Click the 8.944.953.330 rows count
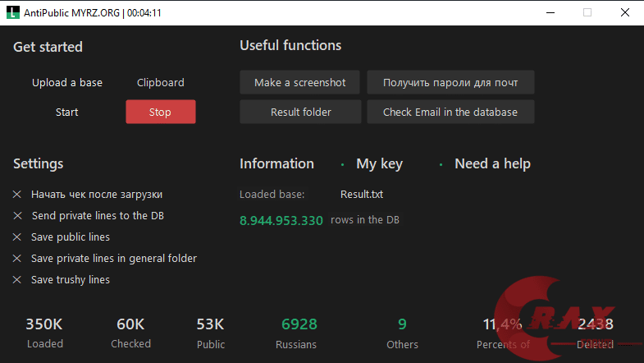This screenshot has width=644, height=363. 281,220
